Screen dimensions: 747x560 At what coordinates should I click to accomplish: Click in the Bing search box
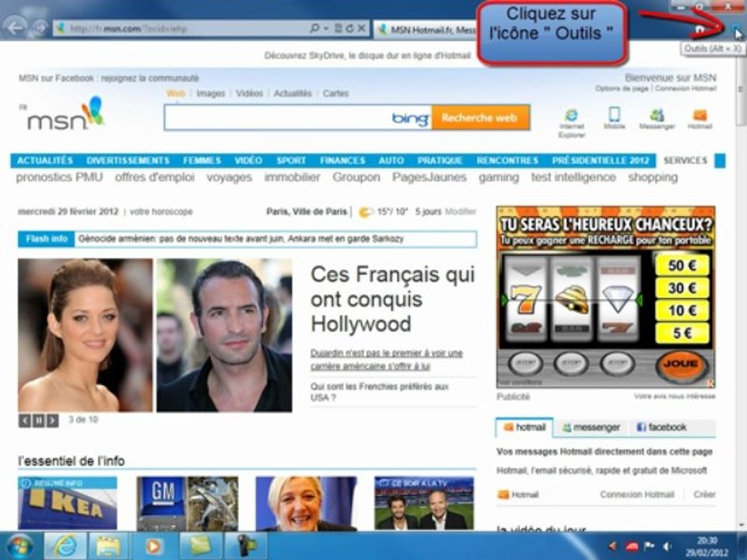point(279,117)
